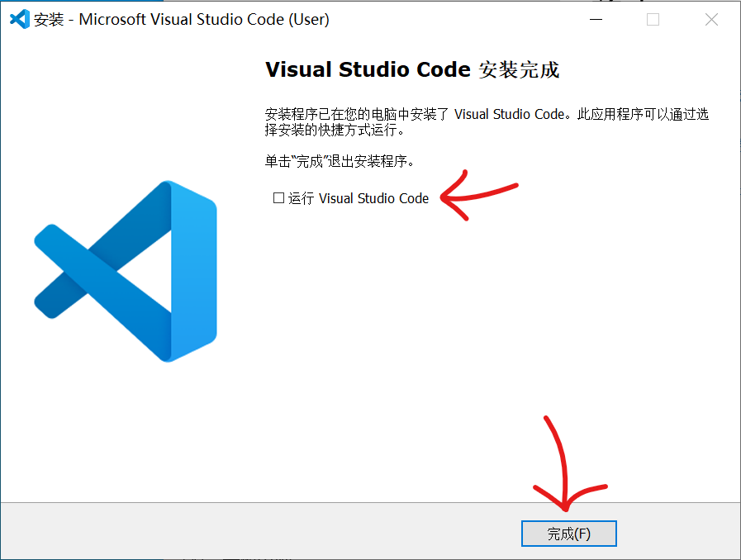Image resolution: width=741 pixels, height=560 pixels.
Task: Click the 择安装的快捷方式运行 text line
Action: [x=335, y=131]
